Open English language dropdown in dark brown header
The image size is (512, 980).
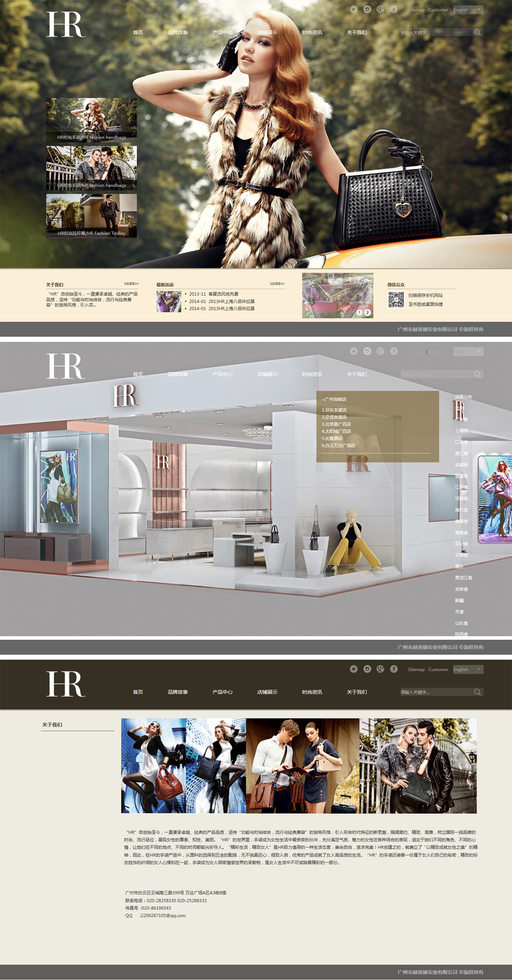tap(468, 669)
